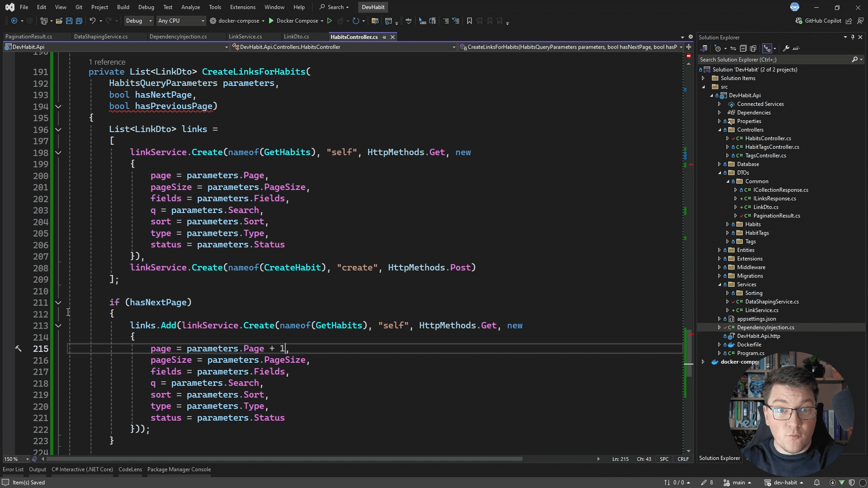This screenshot has width=868, height=488.
Task: Toggle the notification bell in the status bar
Action: pyautogui.click(x=817, y=482)
